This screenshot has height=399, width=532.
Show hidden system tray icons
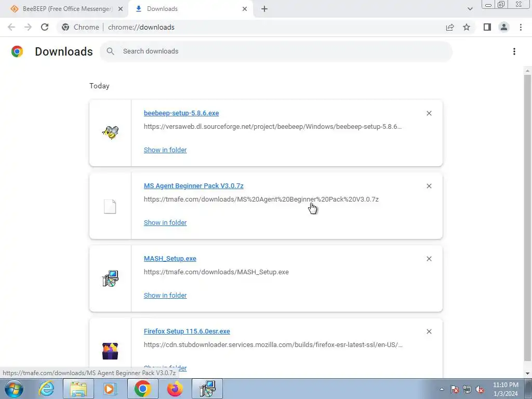[x=442, y=389]
